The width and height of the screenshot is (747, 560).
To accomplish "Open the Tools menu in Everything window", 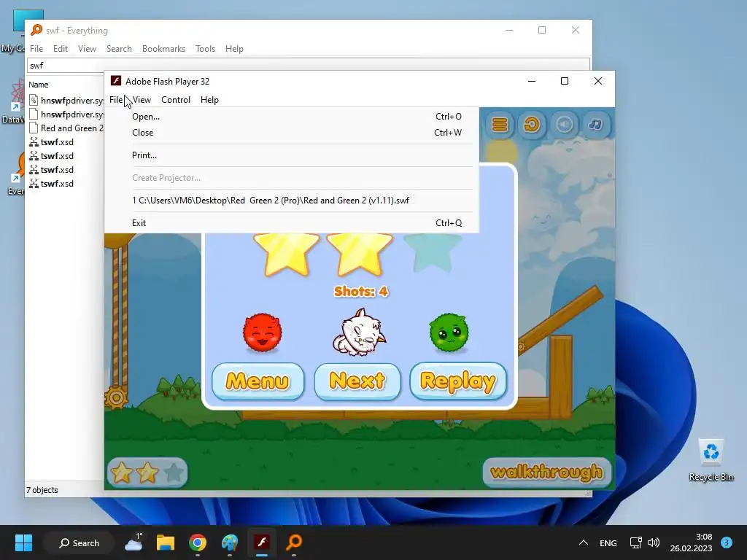I will pos(205,49).
